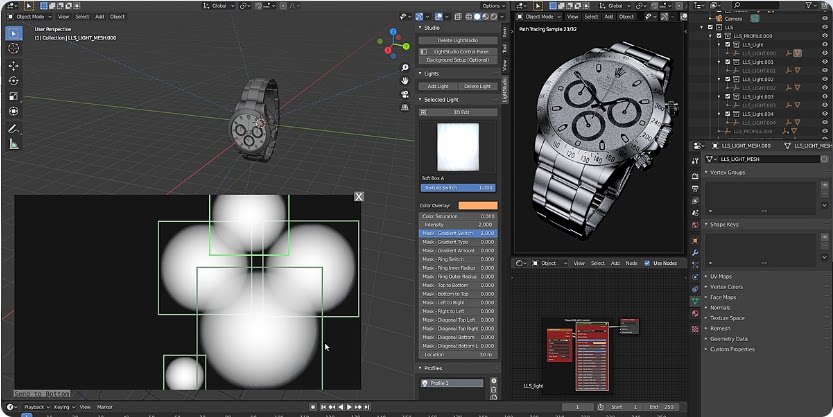Image resolution: width=833 pixels, height=417 pixels.
Task: Open the Marker menu in timeline
Action: pos(105,407)
